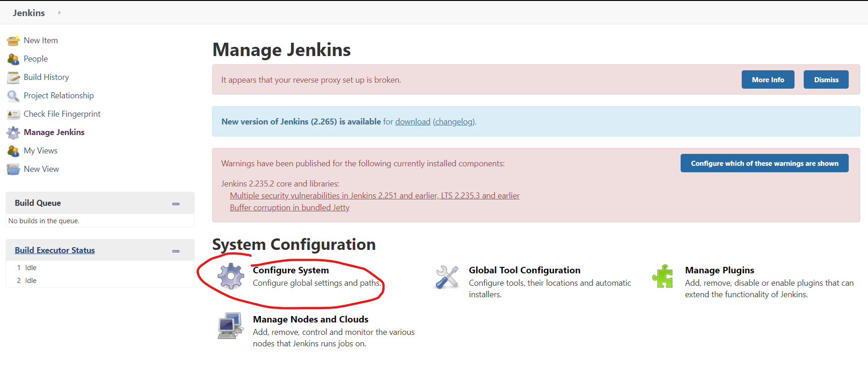The width and height of the screenshot is (868, 373).
Task: Click the New View folder icon
Action: 13,170
